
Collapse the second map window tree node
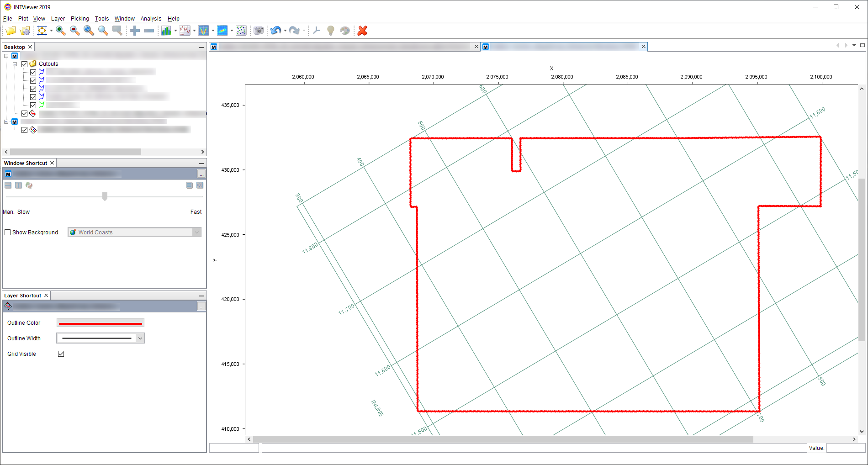6,122
